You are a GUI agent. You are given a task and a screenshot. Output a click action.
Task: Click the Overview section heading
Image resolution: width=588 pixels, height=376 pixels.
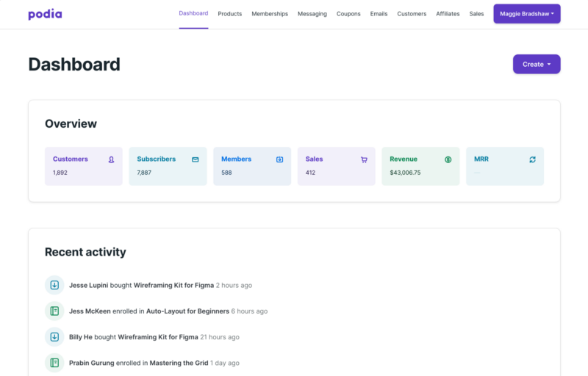pos(71,123)
